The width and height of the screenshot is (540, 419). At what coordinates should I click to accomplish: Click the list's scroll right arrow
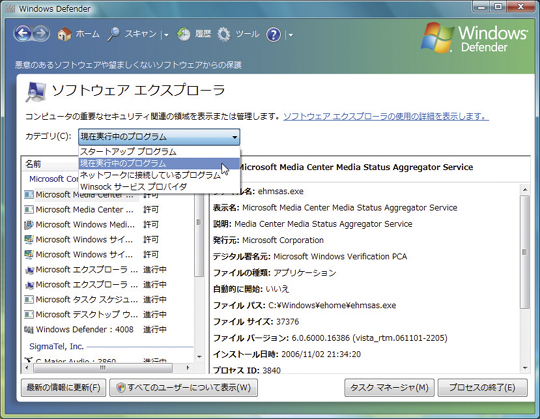(x=188, y=368)
